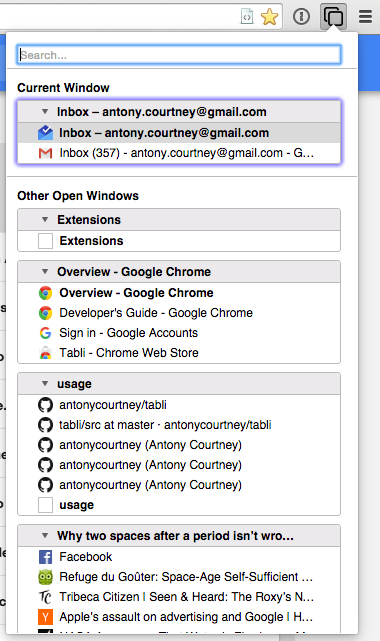Open the usage tab entry
The image size is (380, 641).
179,505
